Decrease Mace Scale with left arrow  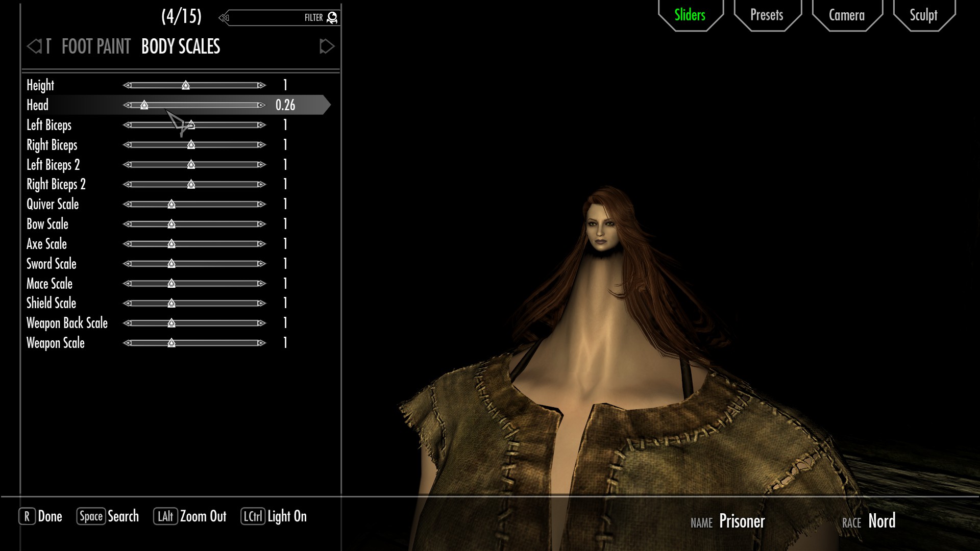[x=128, y=284]
